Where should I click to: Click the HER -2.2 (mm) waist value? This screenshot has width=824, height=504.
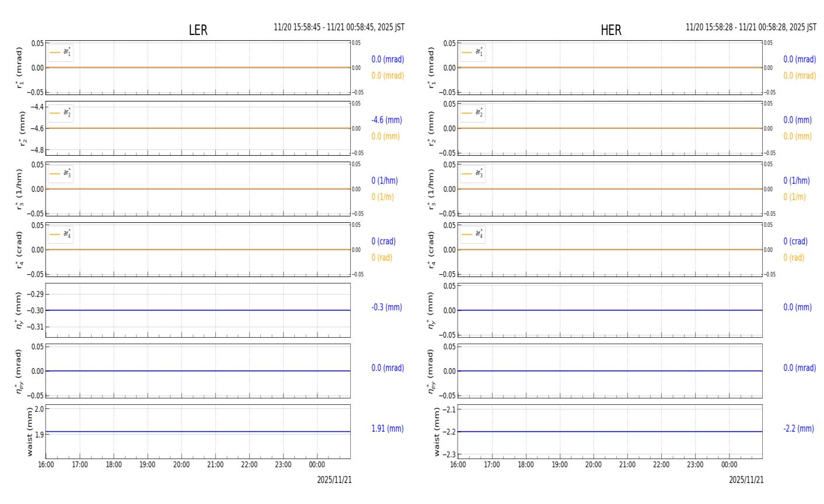click(798, 429)
